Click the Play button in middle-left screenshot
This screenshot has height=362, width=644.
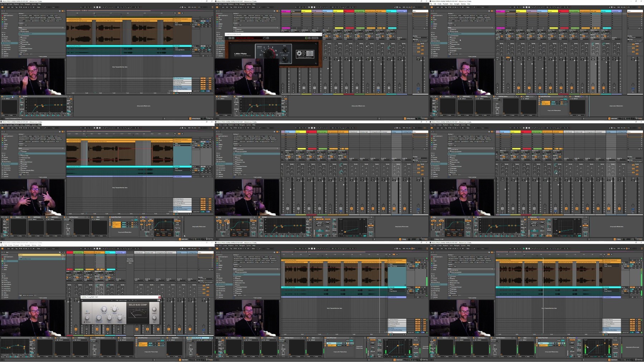(94, 128)
